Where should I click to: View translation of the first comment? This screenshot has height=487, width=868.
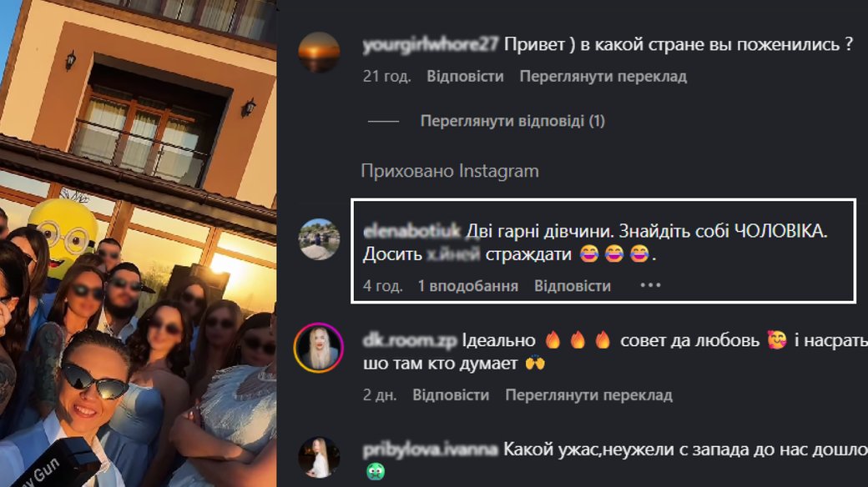[603, 76]
